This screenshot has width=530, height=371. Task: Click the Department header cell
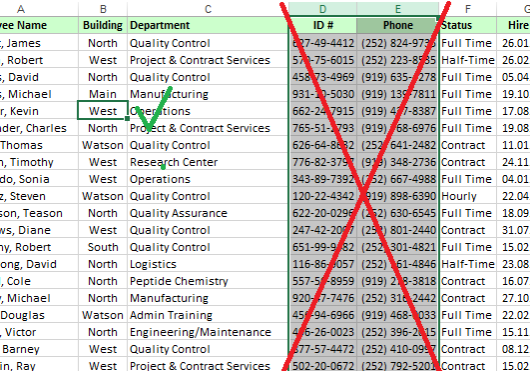click(208, 25)
